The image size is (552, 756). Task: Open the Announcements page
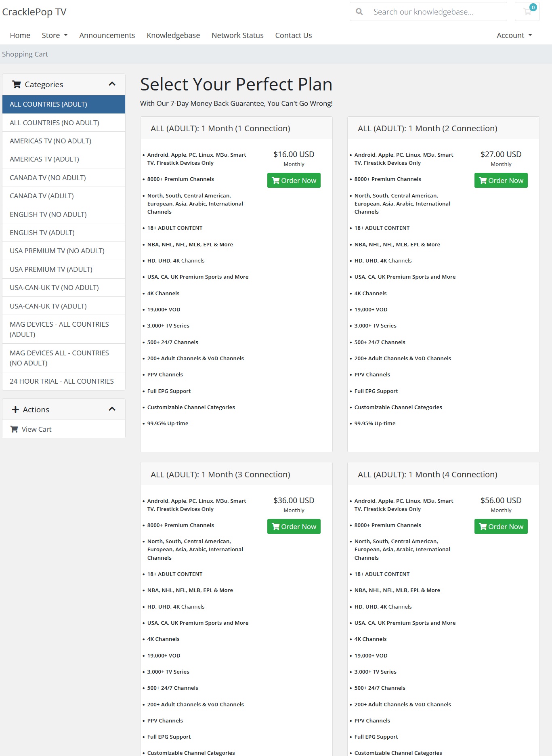point(107,35)
